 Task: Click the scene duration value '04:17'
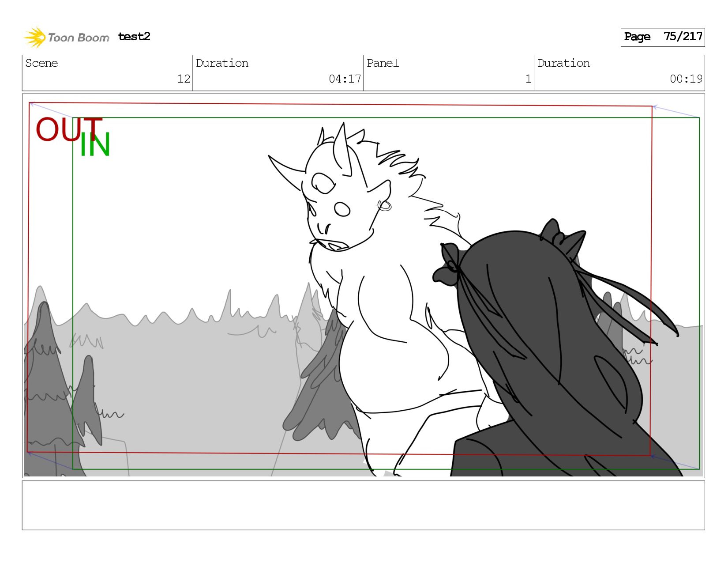point(345,79)
